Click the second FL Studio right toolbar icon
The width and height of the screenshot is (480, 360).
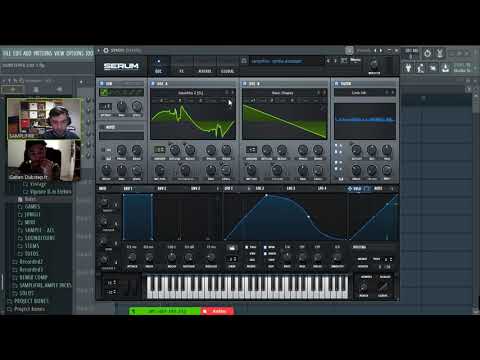[x=421, y=68]
